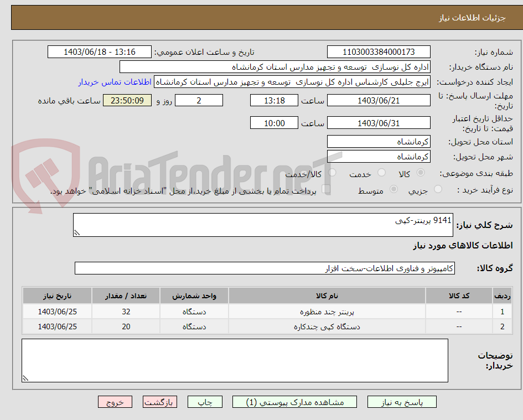Select the 'کالا/خدمت' radio button

pos(332,173)
